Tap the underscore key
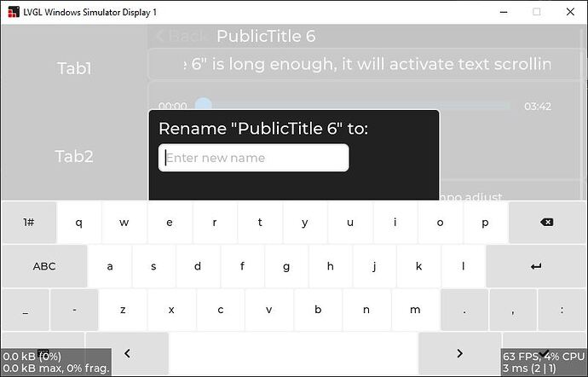The width and height of the screenshot is (588, 377). [25, 310]
